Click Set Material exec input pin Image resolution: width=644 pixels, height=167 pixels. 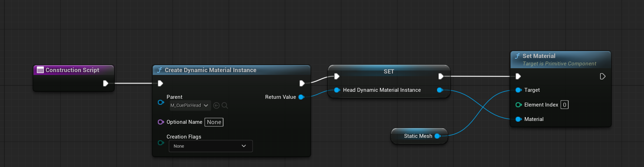518,76
